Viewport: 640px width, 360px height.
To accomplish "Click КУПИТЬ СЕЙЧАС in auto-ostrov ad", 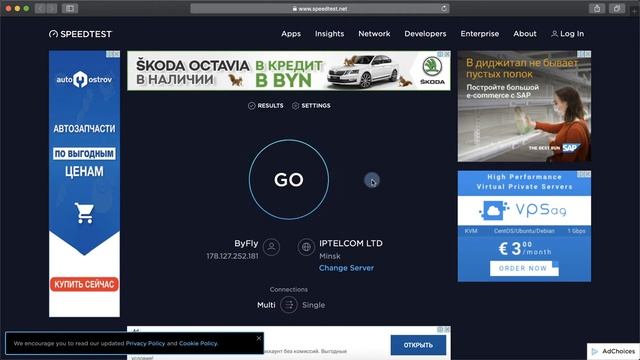I will [x=84, y=284].
